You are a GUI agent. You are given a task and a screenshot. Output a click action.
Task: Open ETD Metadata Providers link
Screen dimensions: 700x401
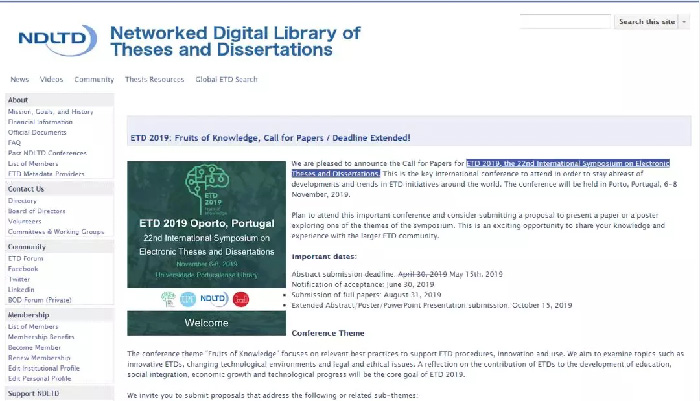click(x=46, y=174)
